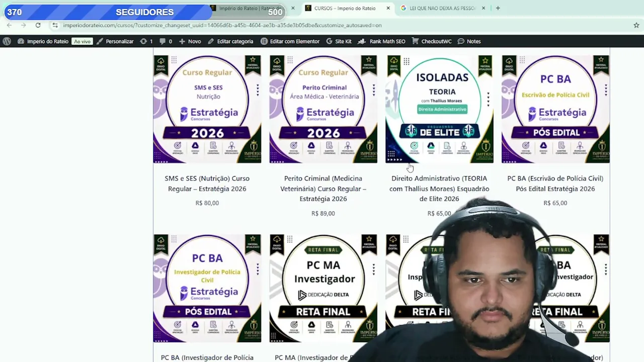Open the Imperio do Rateio site menu

point(43,41)
